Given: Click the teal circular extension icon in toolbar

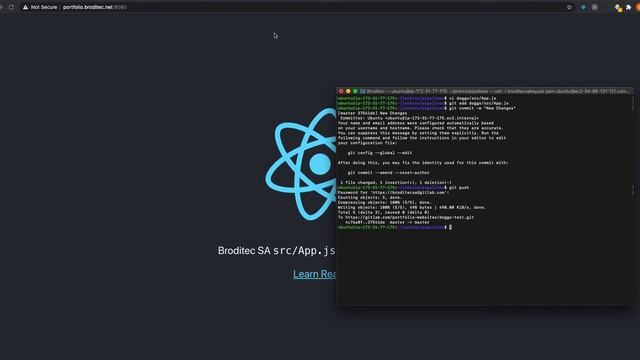Looking at the screenshot, I should [583, 7].
